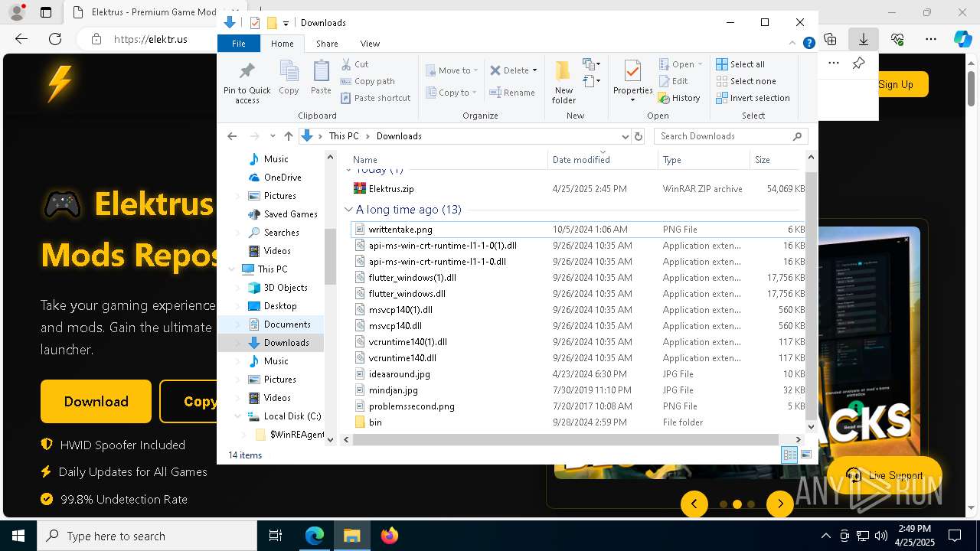Go back in Explorer navigation

[x=232, y=136]
